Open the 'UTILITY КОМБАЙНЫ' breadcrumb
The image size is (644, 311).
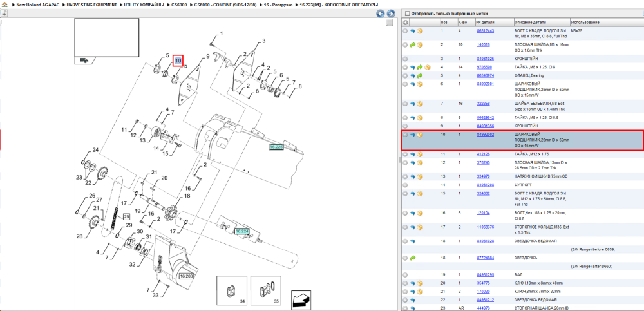tap(145, 5)
